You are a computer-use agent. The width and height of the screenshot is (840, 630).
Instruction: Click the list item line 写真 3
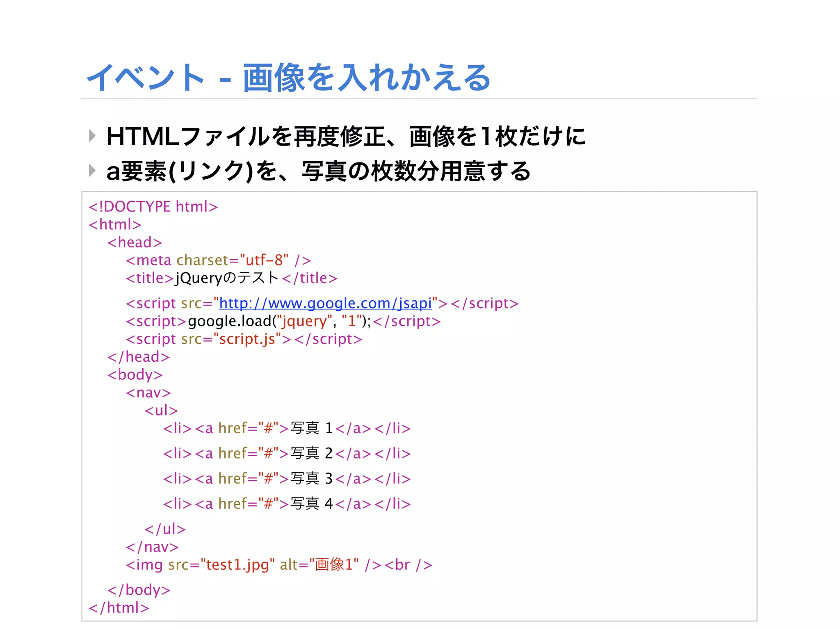tap(287, 479)
